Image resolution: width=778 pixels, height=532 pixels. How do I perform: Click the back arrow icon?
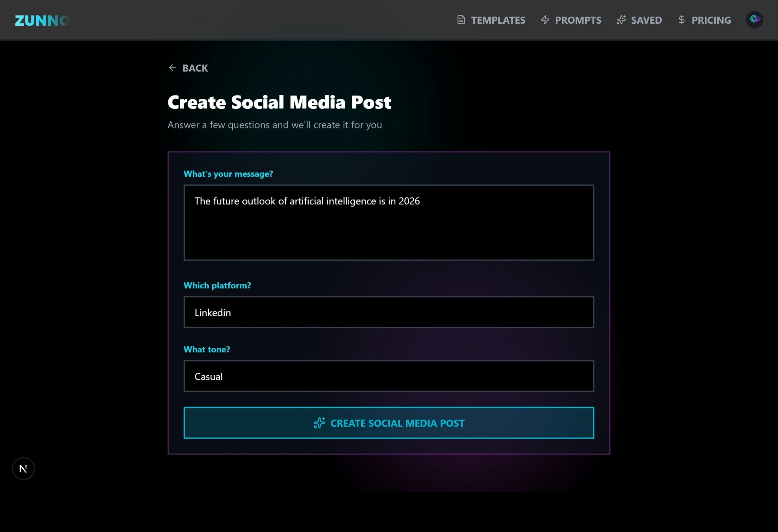pyautogui.click(x=172, y=68)
